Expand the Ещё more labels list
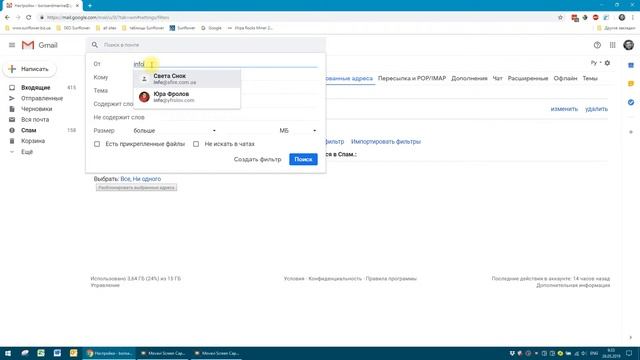 click(27, 151)
